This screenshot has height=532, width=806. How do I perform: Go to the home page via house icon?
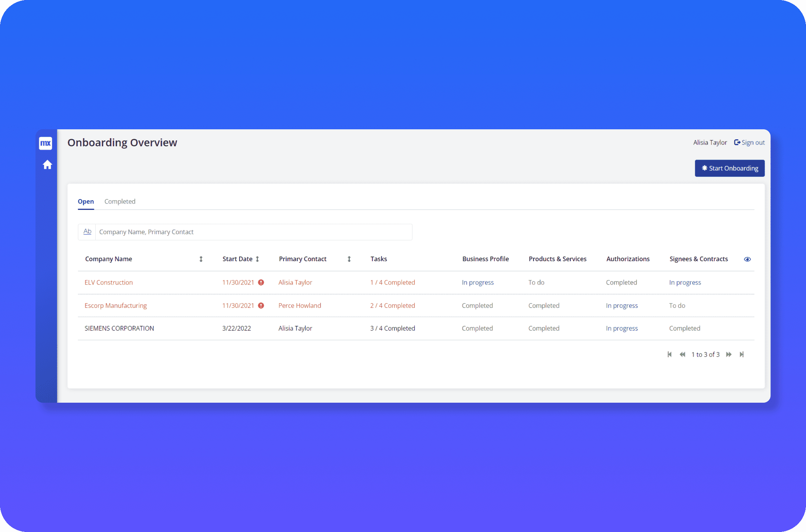coord(47,165)
